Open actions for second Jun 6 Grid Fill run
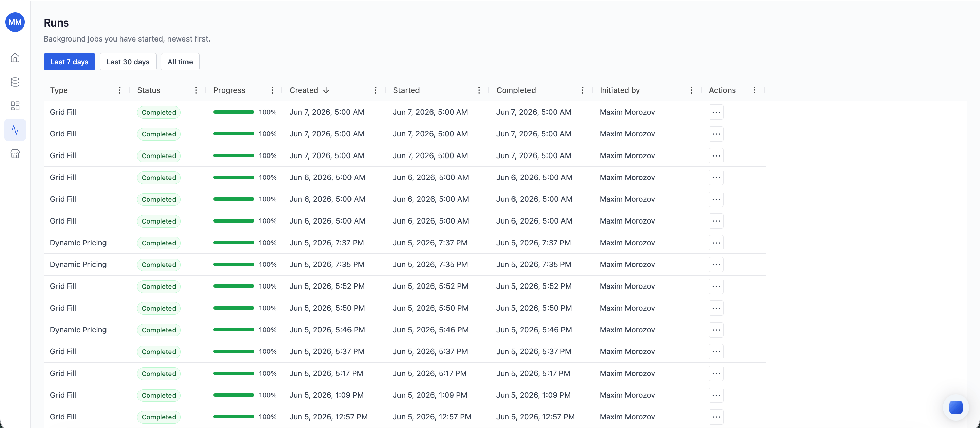Screen dimensions: 980x428 tap(716, 199)
